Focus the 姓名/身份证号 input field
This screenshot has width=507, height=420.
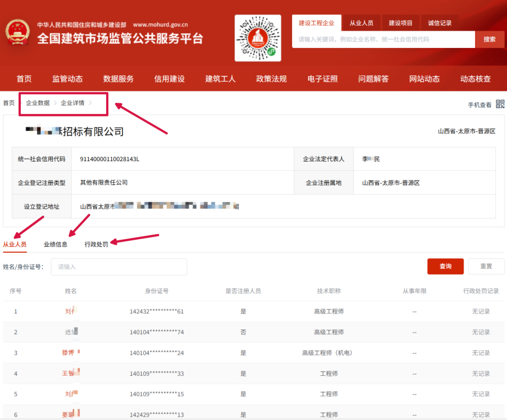click(x=119, y=267)
